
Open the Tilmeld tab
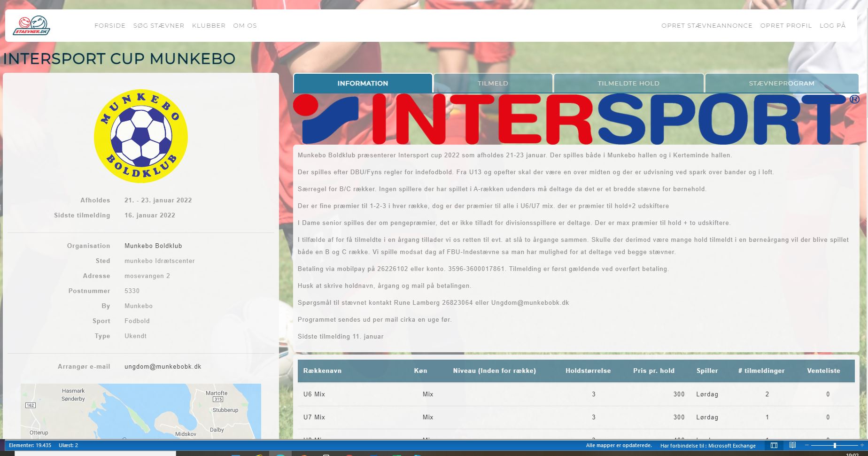[493, 83]
